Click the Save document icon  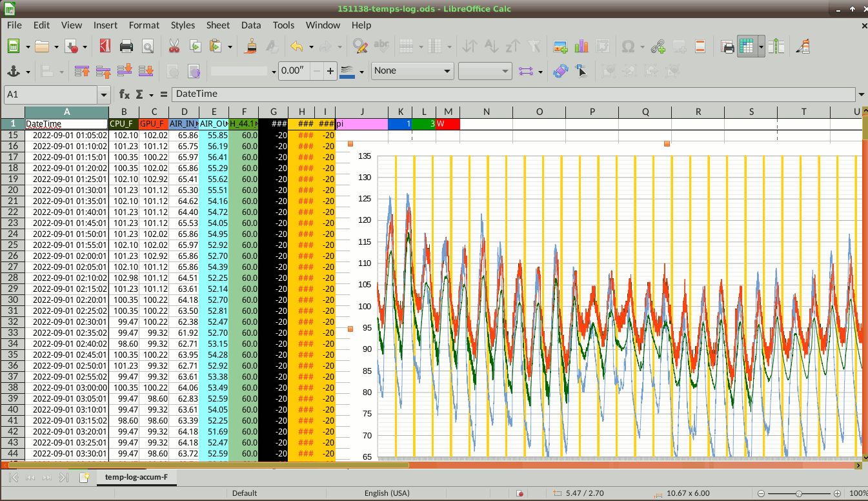72,46
